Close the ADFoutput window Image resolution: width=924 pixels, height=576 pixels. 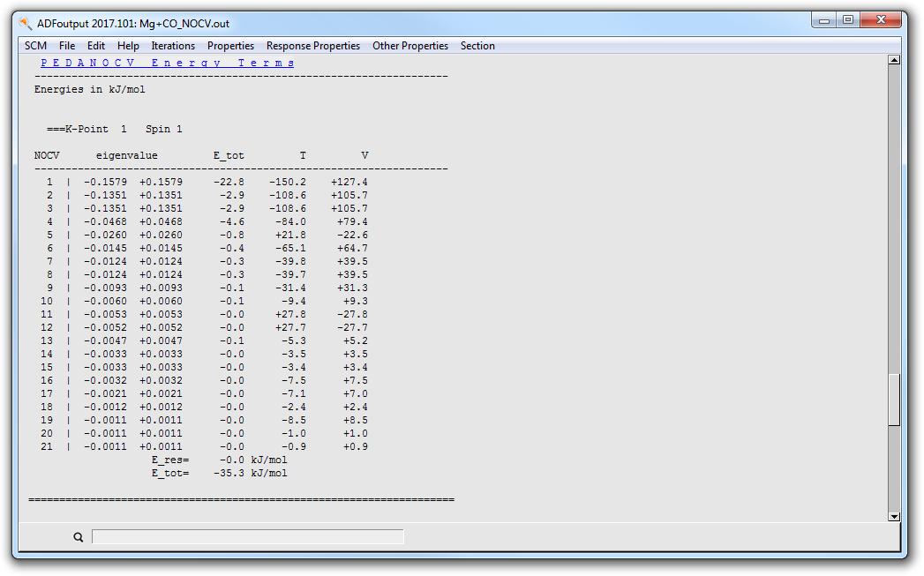pyautogui.click(x=881, y=20)
